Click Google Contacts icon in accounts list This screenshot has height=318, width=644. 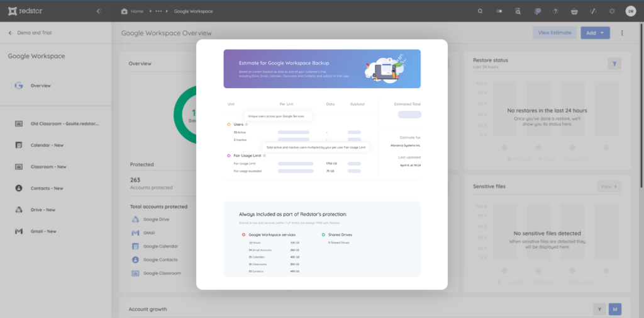[136, 259]
